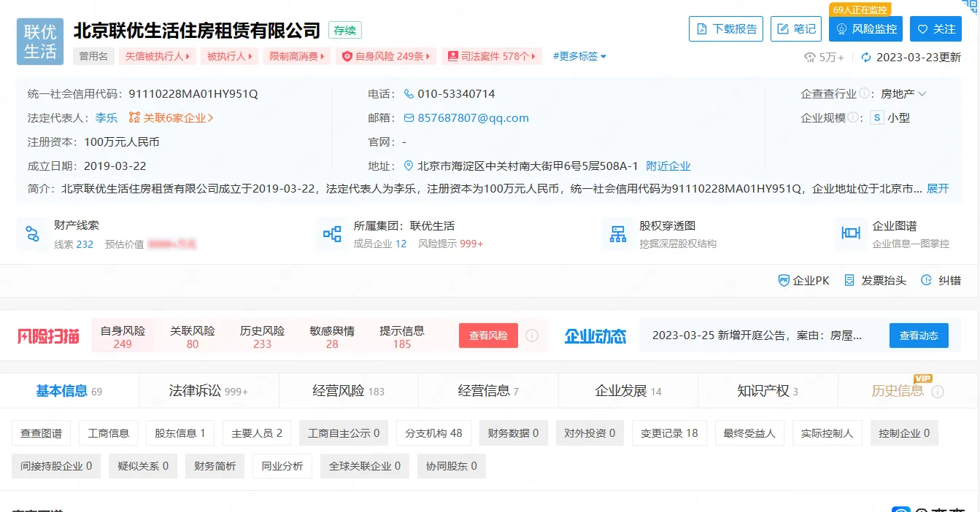Switch to 经营风险 183 tab

349,391
